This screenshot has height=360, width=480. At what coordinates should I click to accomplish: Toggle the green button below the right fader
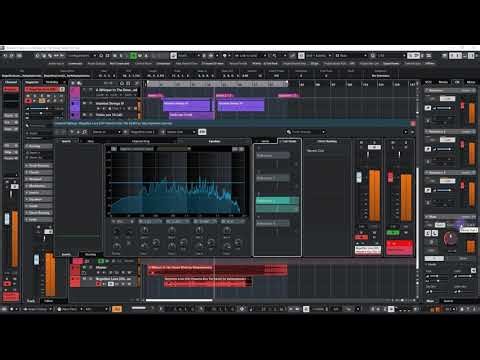[393, 232]
